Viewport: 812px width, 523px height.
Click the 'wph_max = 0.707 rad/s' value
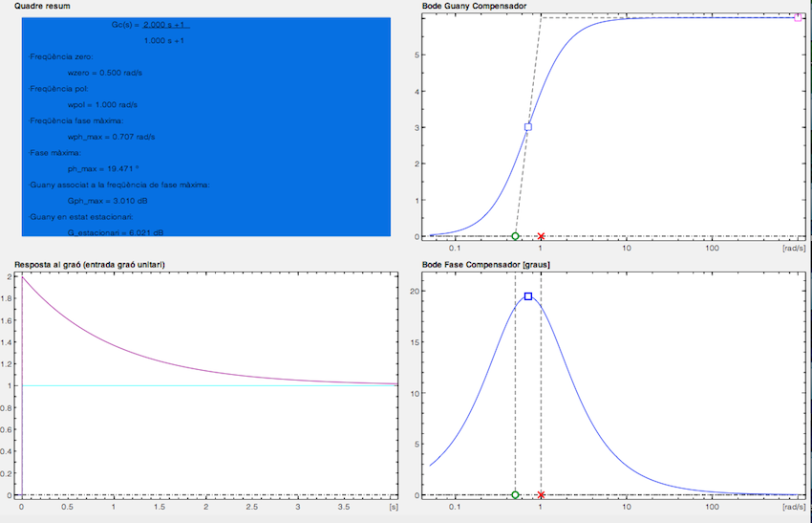click(x=111, y=137)
